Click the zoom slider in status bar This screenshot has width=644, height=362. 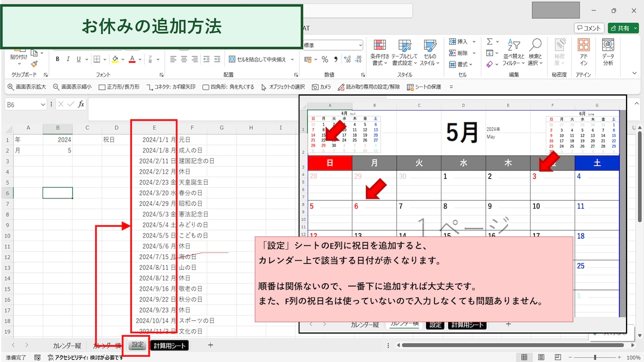tap(595, 357)
